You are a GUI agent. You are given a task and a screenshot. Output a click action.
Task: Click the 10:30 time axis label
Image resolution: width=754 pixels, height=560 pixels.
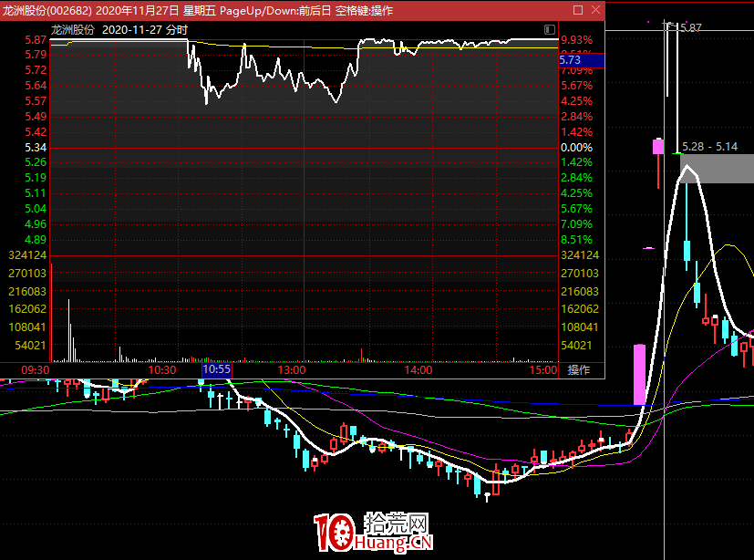click(162, 370)
